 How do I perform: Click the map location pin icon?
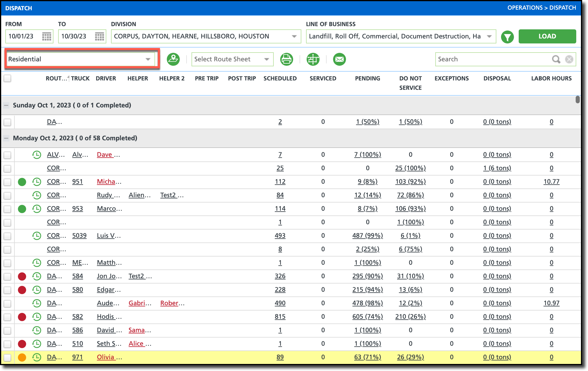click(x=173, y=59)
